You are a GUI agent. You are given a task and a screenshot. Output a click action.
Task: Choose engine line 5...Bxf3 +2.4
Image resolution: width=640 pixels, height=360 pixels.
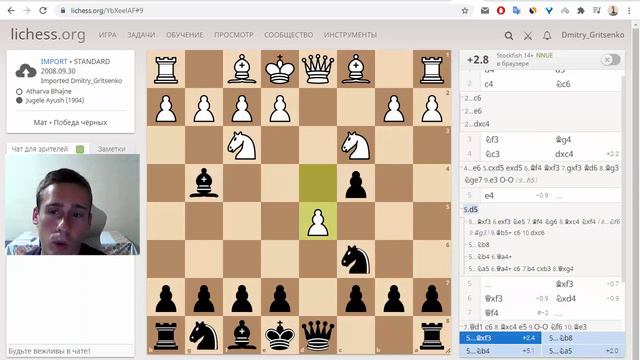point(500,338)
